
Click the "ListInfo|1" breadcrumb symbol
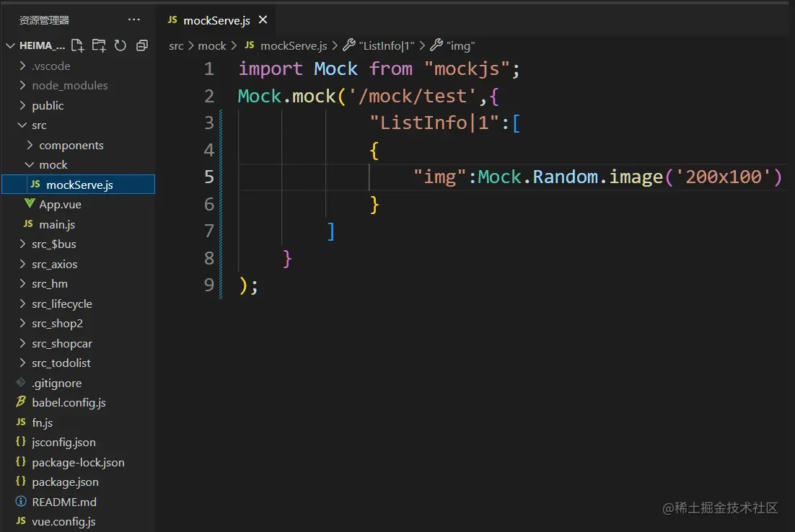[379, 46]
